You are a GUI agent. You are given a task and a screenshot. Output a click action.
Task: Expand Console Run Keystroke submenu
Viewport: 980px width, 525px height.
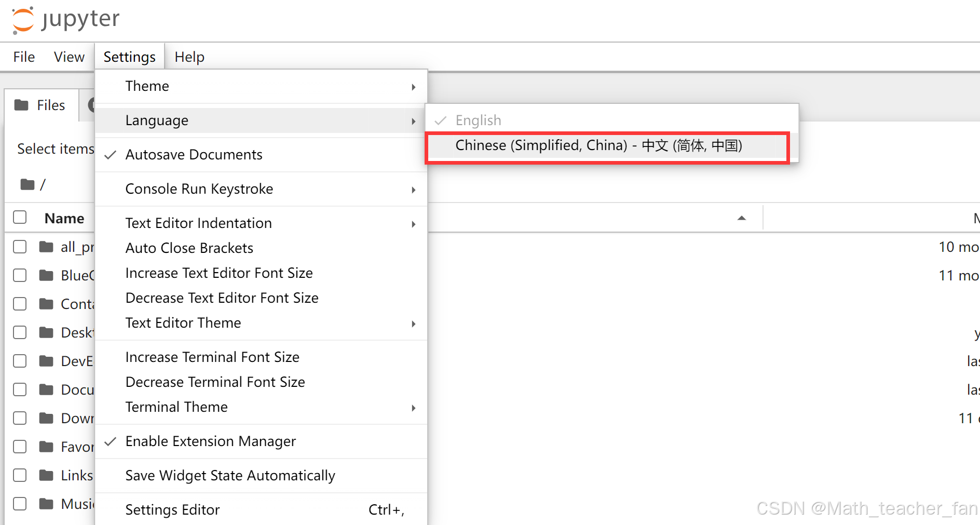[x=261, y=189]
